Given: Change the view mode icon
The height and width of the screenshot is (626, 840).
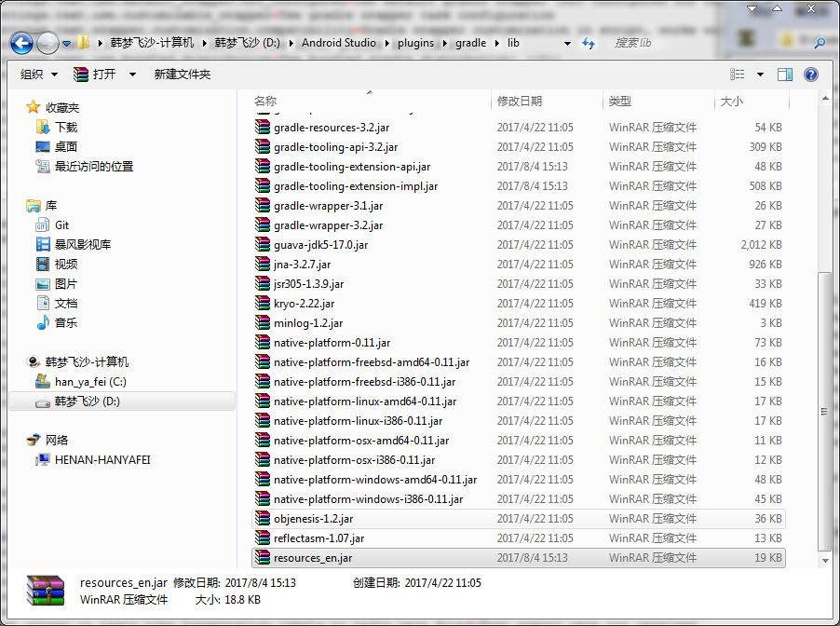Looking at the screenshot, I should pos(738,75).
